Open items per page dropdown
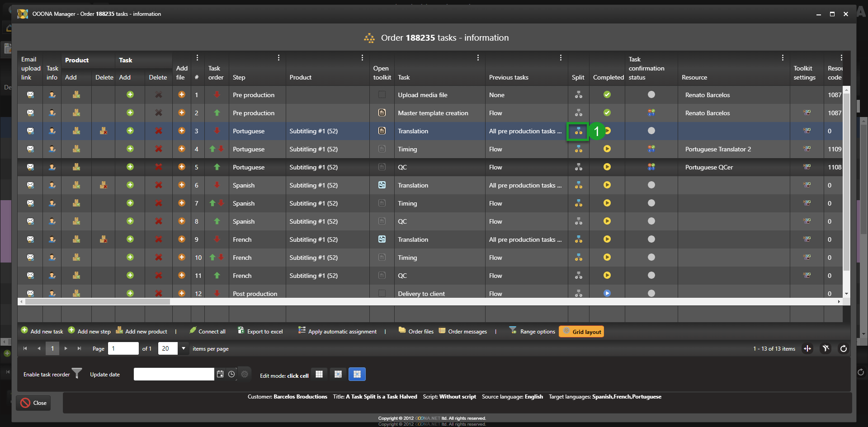Viewport: 868px width, 427px height. click(184, 348)
